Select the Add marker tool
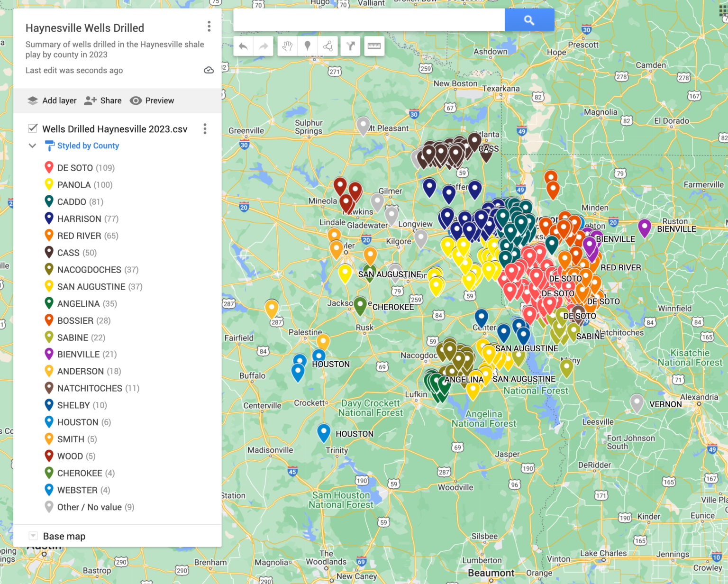 tap(308, 46)
